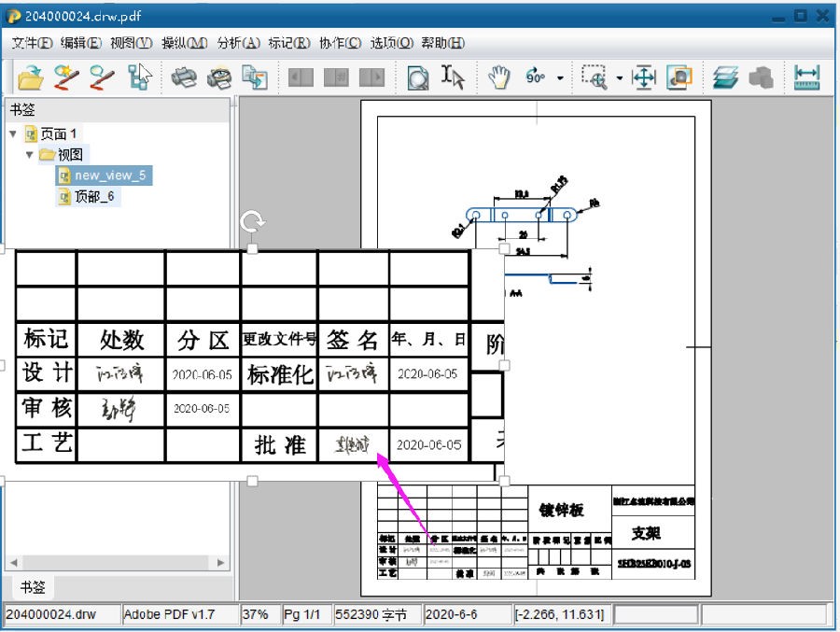
Task: Select the pan hand tool
Action: tap(499, 77)
